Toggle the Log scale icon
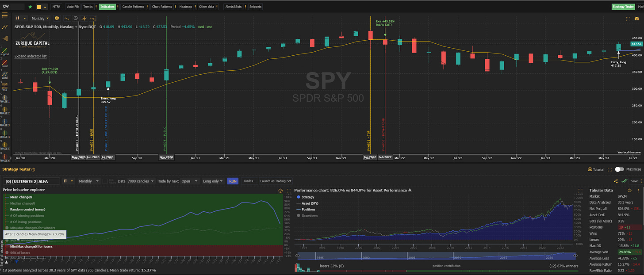Screen dimensions: 644x275 pos(93,19)
